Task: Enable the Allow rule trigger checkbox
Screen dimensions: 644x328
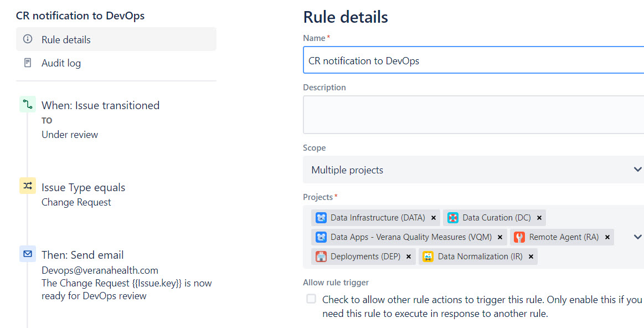Action: (x=311, y=299)
